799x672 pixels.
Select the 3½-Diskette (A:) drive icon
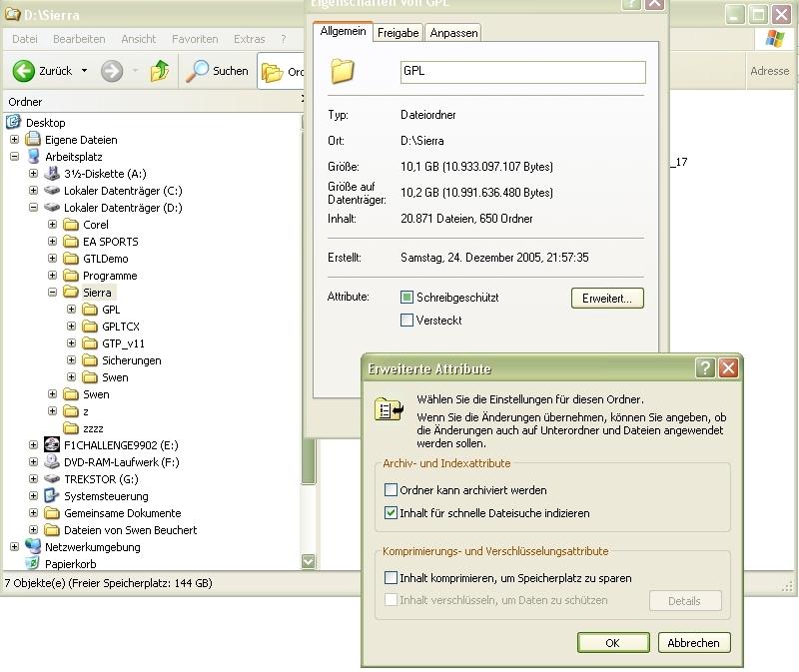(x=52, y=174)
